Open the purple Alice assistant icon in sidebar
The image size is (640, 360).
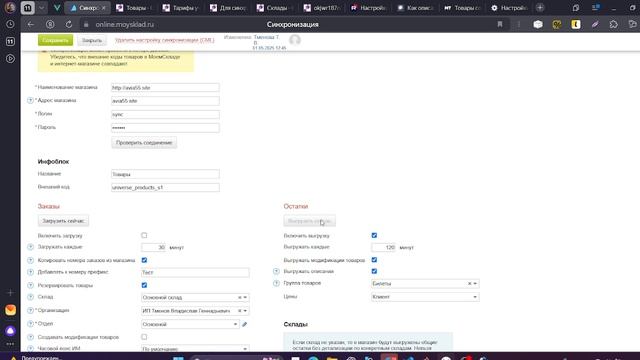point(10,331)
